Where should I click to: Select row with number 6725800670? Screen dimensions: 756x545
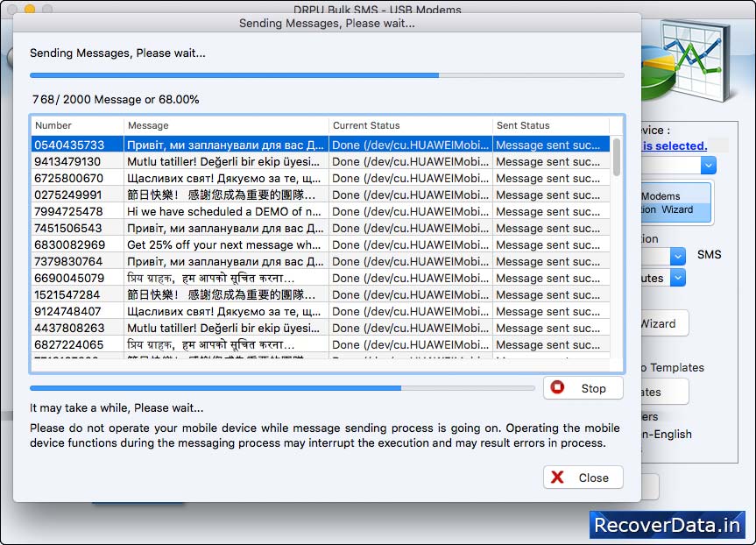coord(321,178)
